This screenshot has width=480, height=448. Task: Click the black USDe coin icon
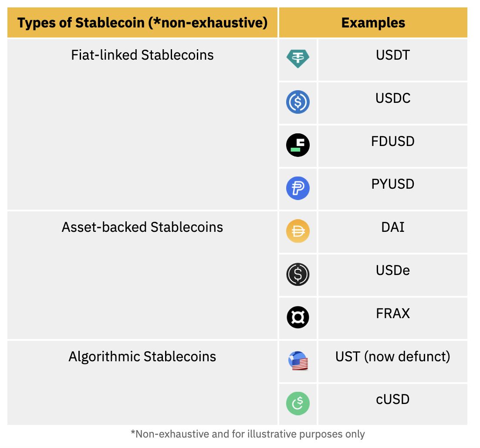coord(298,275)
